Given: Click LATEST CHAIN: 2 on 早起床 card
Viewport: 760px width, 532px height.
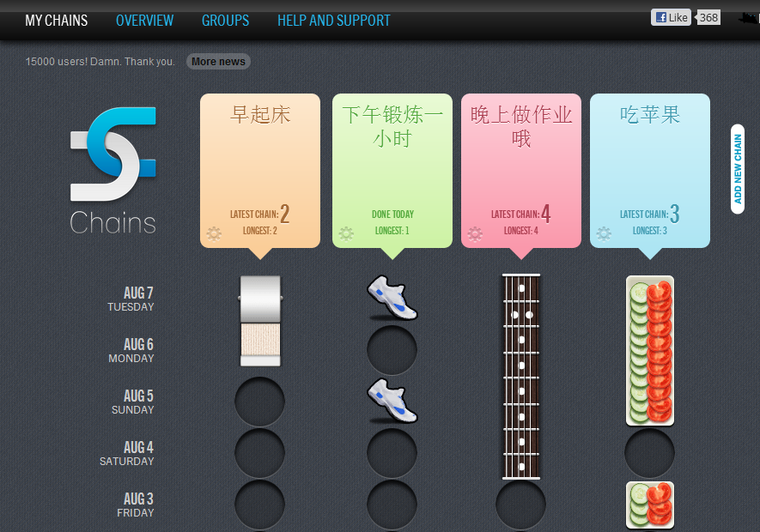Looking at the screenshot, I should click(x=260, y=214).
